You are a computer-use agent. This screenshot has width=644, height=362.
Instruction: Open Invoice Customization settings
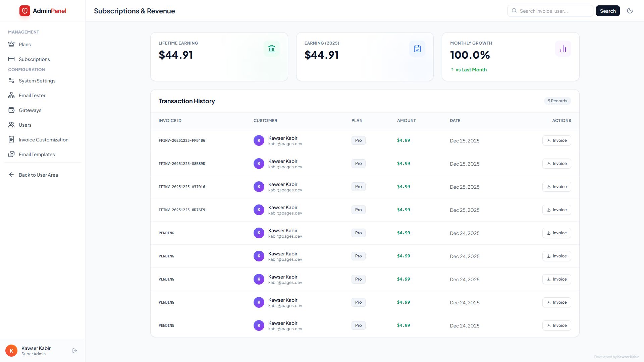(43, 140)
